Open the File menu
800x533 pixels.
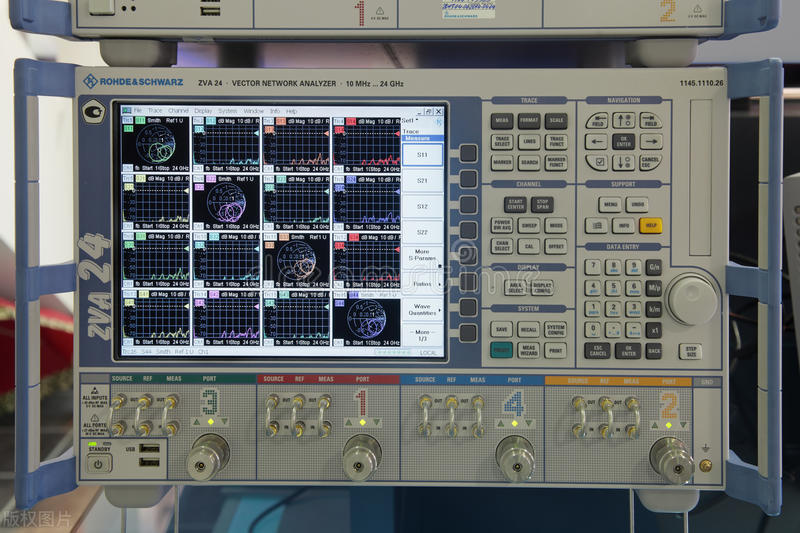tap(138, 111)
